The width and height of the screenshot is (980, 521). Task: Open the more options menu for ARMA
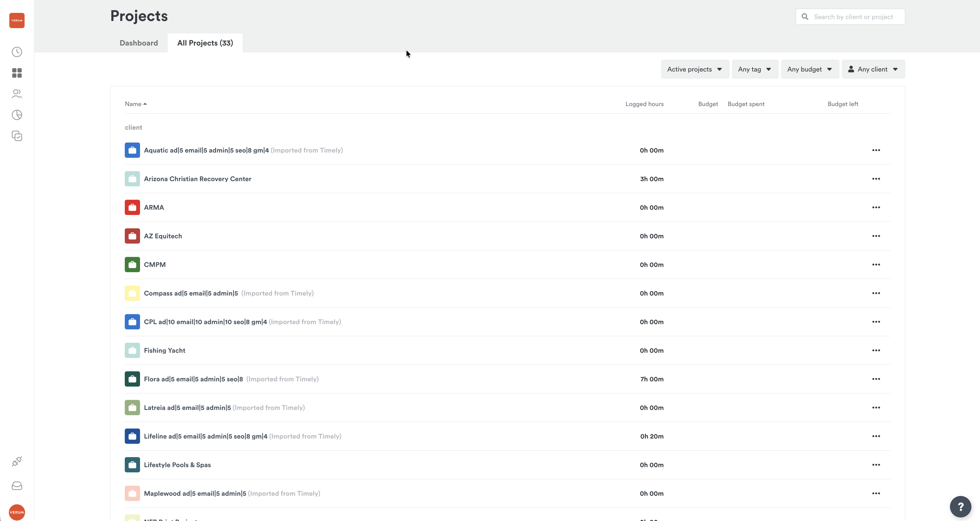pyautogui.click(x=876, y=207)
